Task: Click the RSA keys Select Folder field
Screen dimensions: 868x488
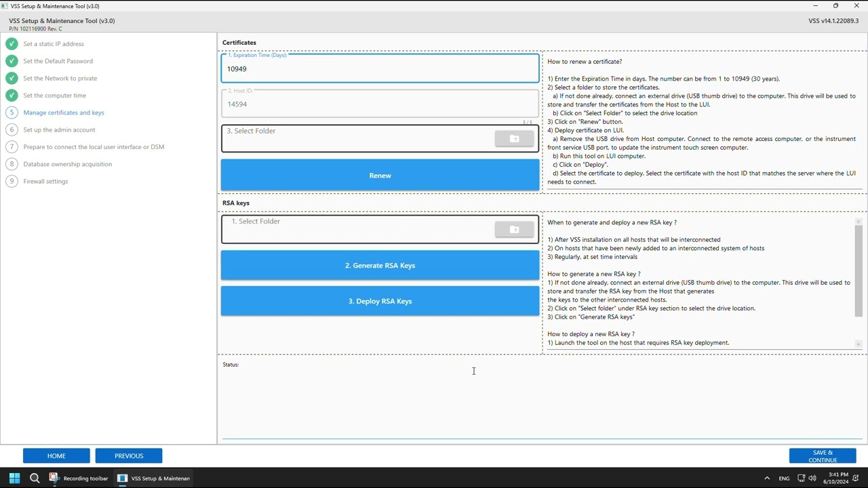Action: point(380,229)
